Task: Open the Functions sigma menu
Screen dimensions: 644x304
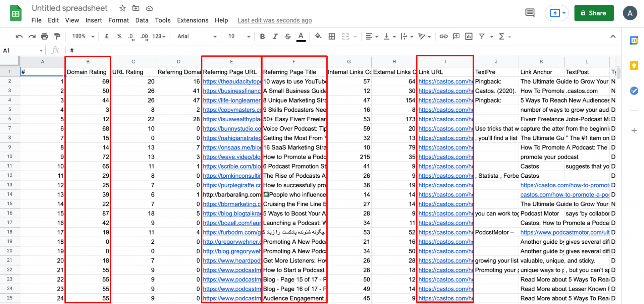Action: [x=504, y=37]
